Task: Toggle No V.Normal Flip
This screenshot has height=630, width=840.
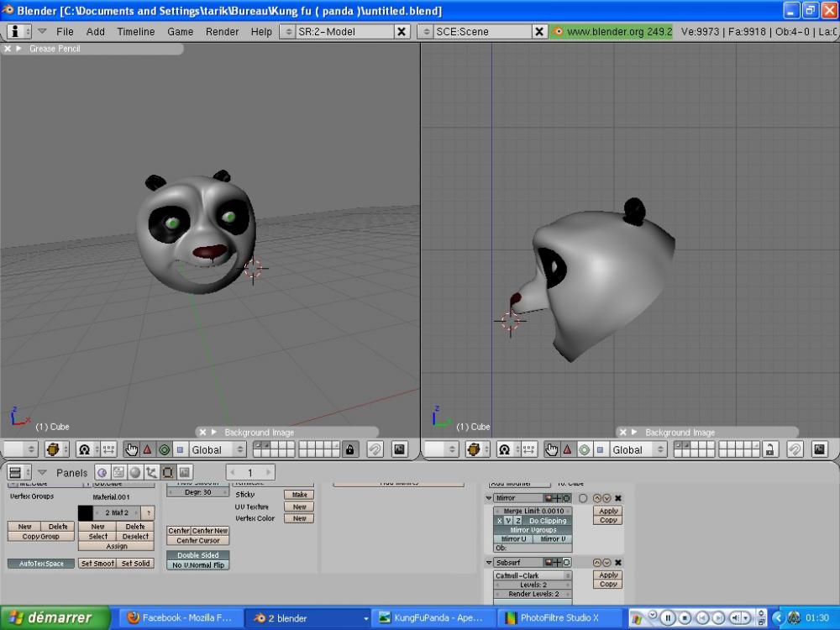Action: pos(197,565)
